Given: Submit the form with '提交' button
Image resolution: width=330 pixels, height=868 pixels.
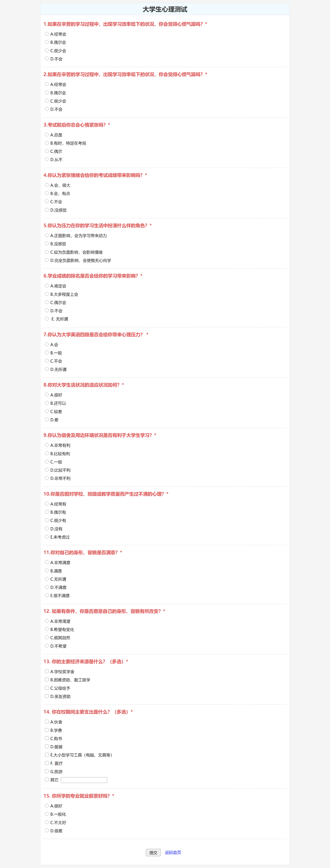Looking at the screenshot, I should (x=153, y=853).
